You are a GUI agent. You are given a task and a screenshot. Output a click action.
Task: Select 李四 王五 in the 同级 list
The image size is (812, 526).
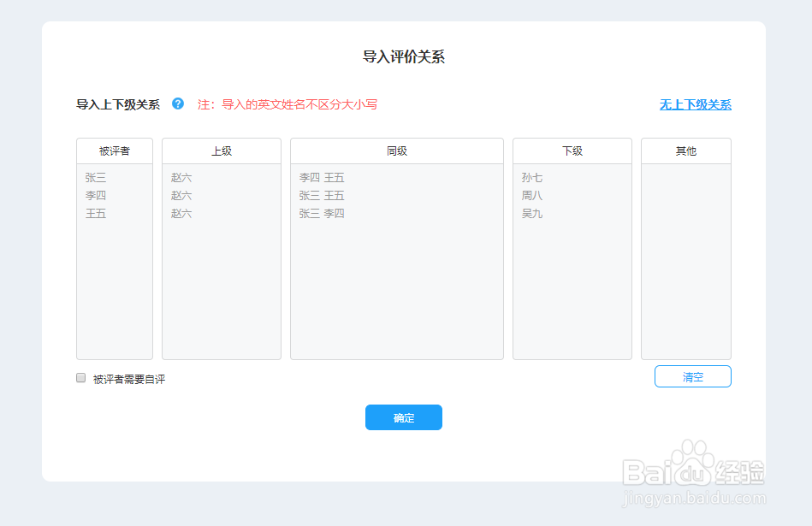(x=322, y=177)
